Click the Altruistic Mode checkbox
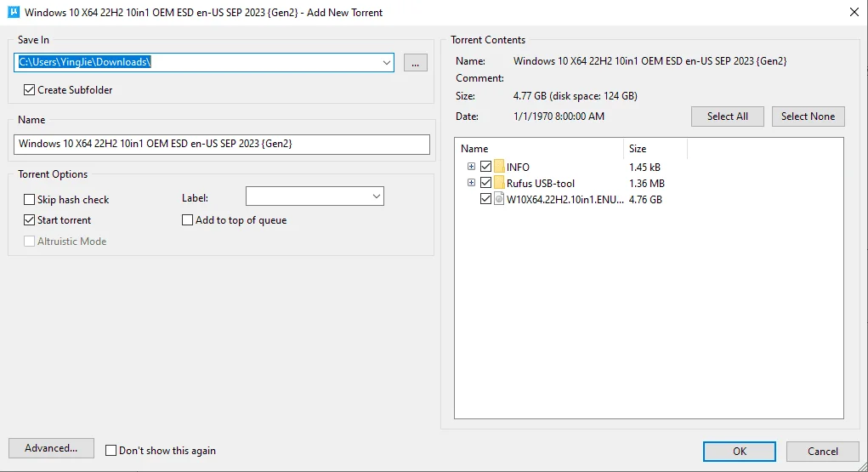 tap(30, 241)
